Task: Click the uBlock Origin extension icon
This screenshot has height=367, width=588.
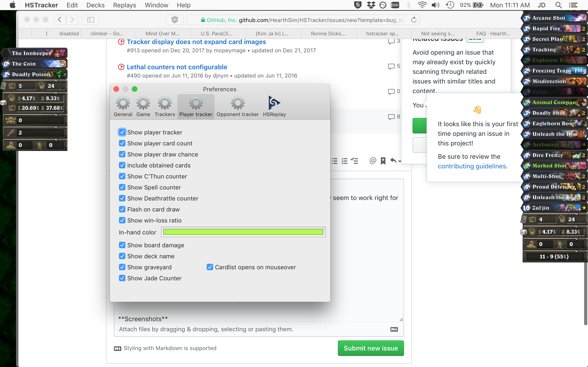Action: (x=175, y=20)
